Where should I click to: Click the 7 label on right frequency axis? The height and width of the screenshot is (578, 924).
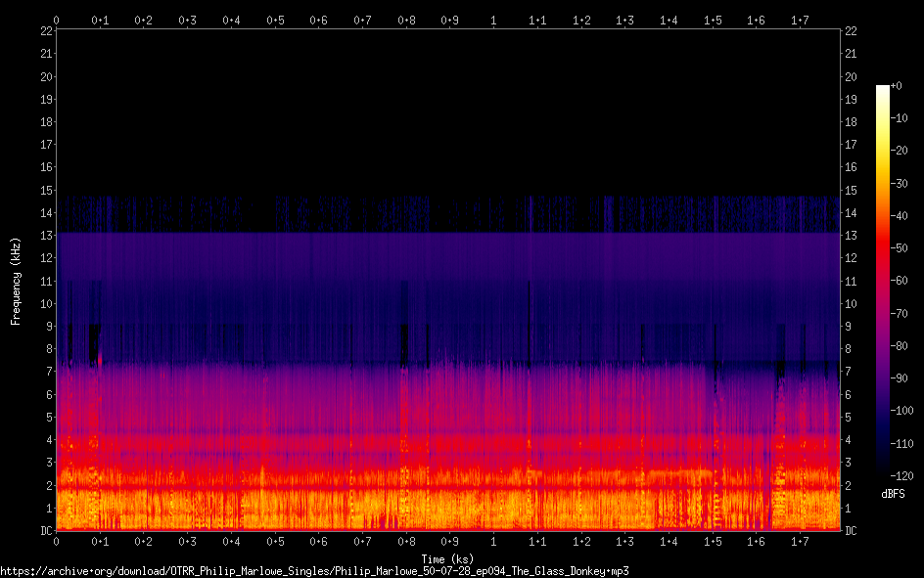[849, 372]
